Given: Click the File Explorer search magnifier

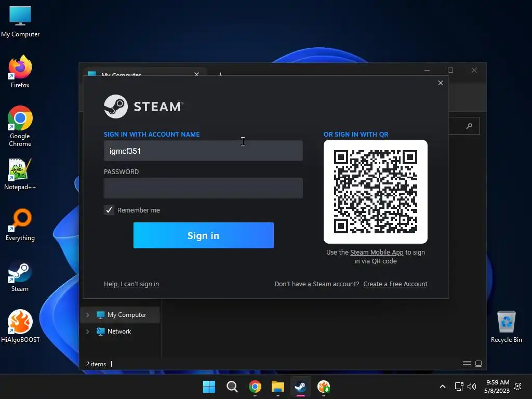Looking at the screenshot, I should click(x=470, y=126).
